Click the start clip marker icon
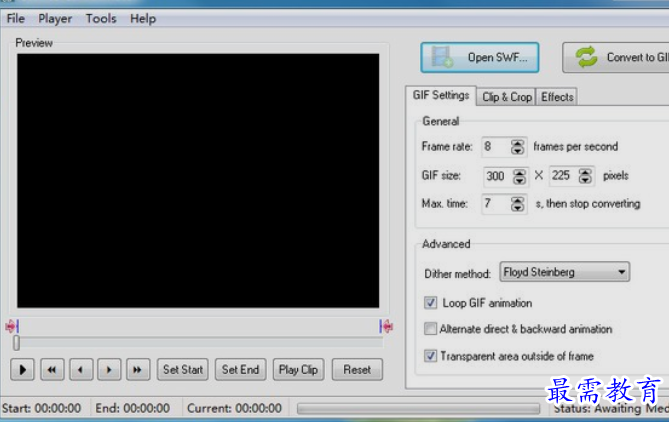 12,326
